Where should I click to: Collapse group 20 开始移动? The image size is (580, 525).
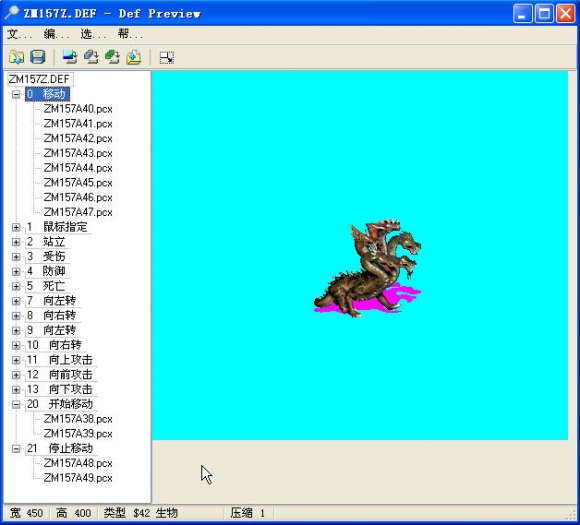16,404
